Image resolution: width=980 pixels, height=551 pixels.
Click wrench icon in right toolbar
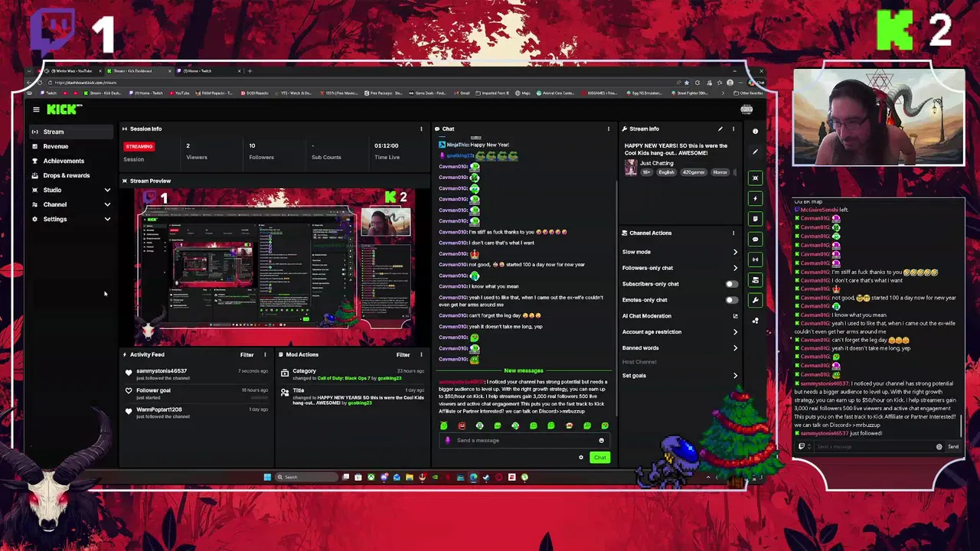(x=755, y=300)
